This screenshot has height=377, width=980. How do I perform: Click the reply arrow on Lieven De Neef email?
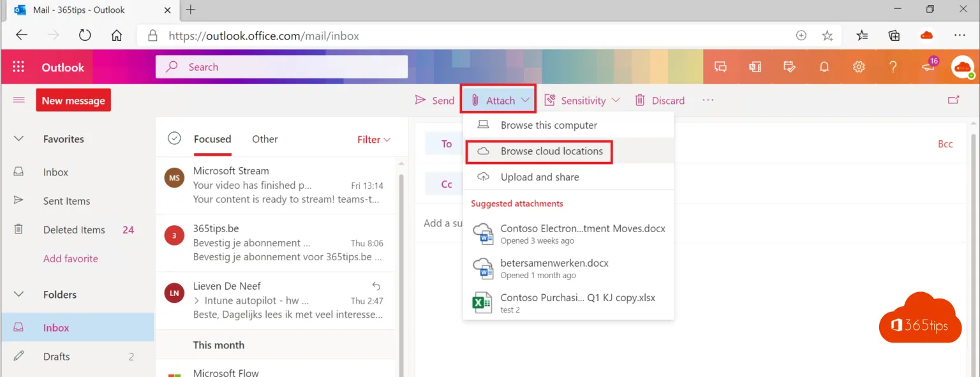[376, 286]
